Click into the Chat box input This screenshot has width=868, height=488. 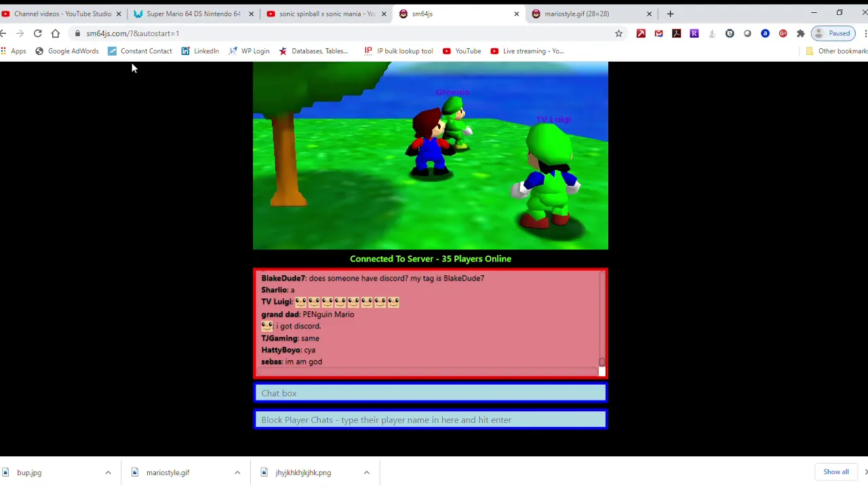click(431, 393)
